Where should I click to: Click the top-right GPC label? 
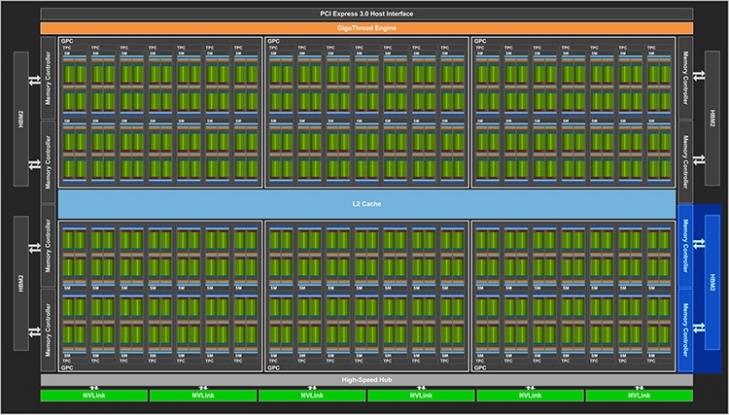click(x=481, y=42)
